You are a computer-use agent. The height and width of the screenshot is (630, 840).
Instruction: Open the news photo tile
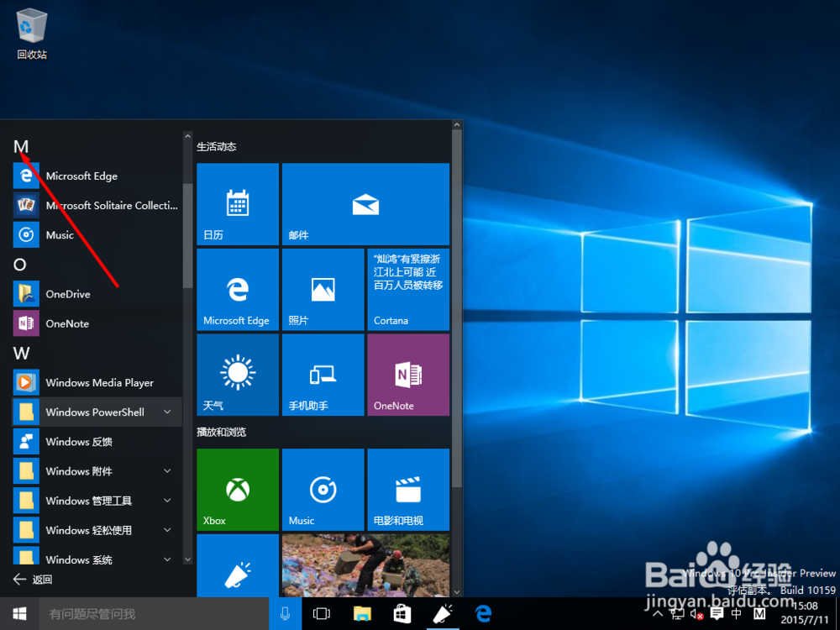365,565
